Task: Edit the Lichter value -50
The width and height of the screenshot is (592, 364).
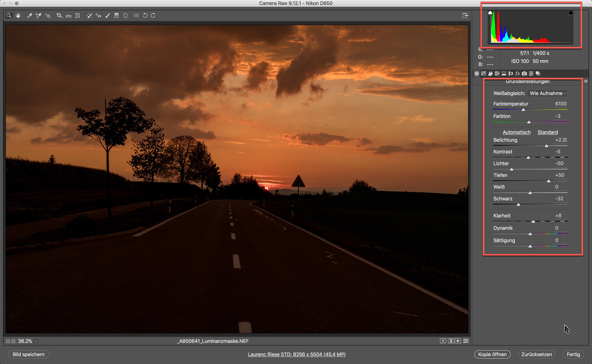Action: pyautogui.click(x=561, y=163)
